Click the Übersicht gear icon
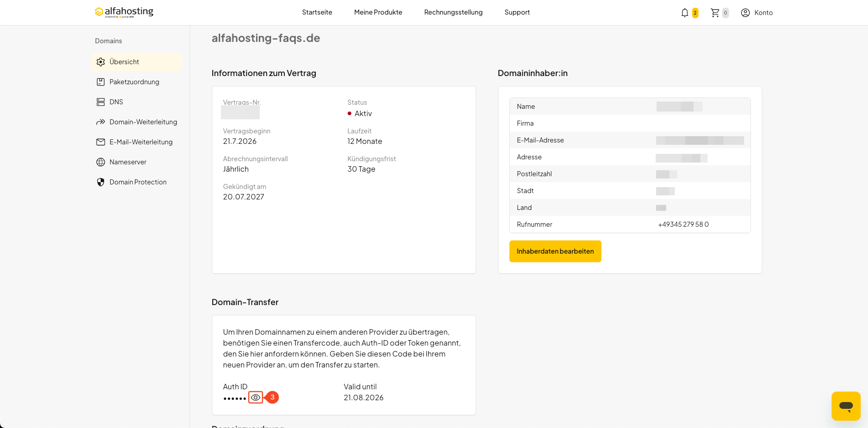The image size is (868, 428). tap(101, 62)
